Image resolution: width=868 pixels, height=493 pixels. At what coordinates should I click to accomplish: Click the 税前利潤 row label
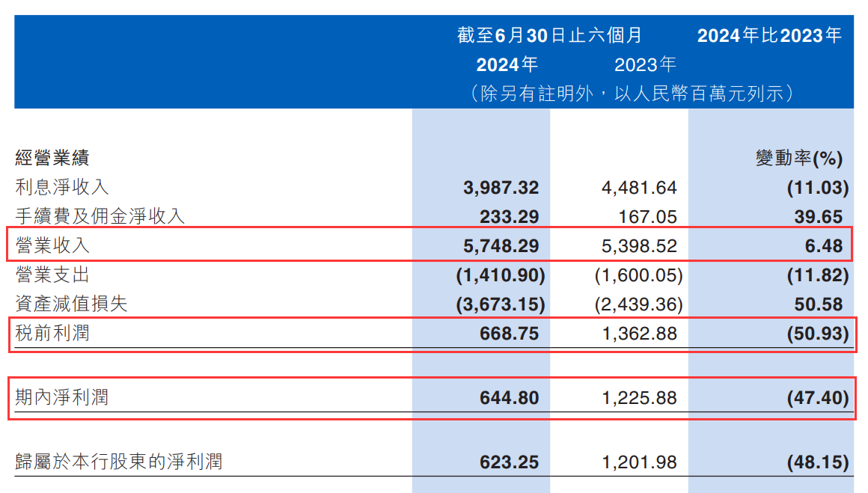tap(52, 333)
